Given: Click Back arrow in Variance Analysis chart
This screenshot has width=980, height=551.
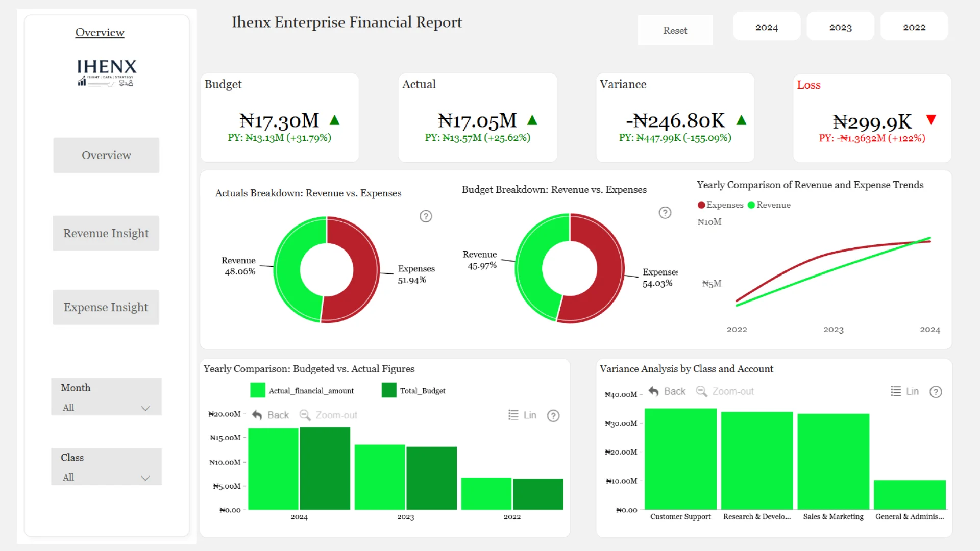Looking at the screenshot, I should (654, 391).
